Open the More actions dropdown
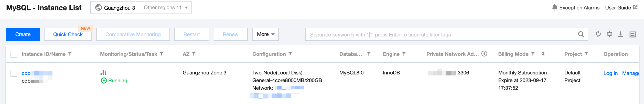Viewport: 644px width, 104px height. click(x=265, y=34)
